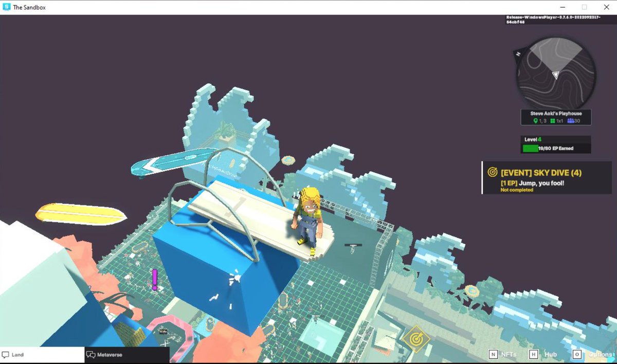Screen dimensions: 617x364
Task: Click the H key icon beside Hub
Action: point(534,354)
